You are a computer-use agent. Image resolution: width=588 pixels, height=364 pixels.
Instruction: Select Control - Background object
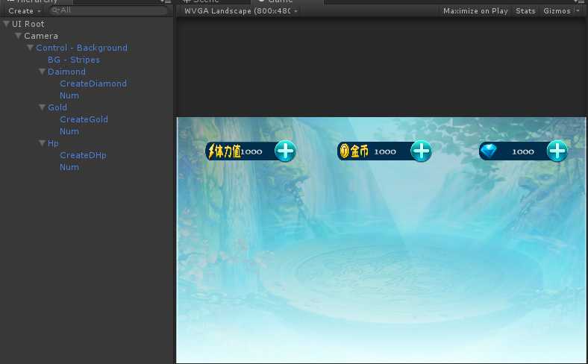[x=81, y=48]
